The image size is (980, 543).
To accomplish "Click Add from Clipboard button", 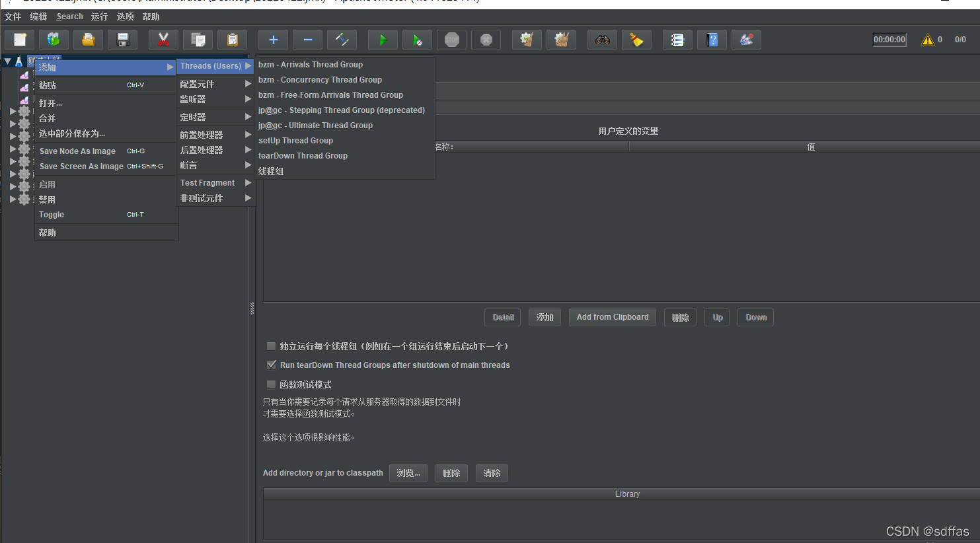I will pyautogui.click(x=613, y=318).
